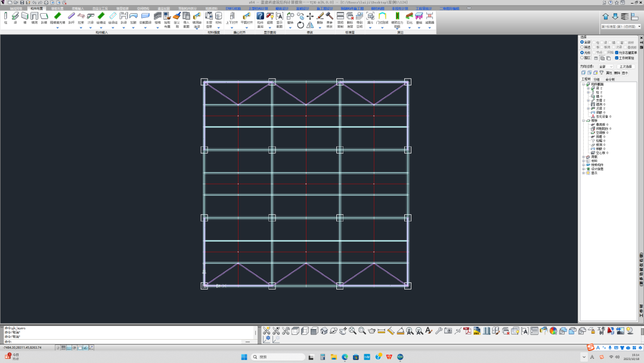Click the move (cross arrows) modify icon
The height and width of the screenshot is (363, 644).
coord(310,16)
